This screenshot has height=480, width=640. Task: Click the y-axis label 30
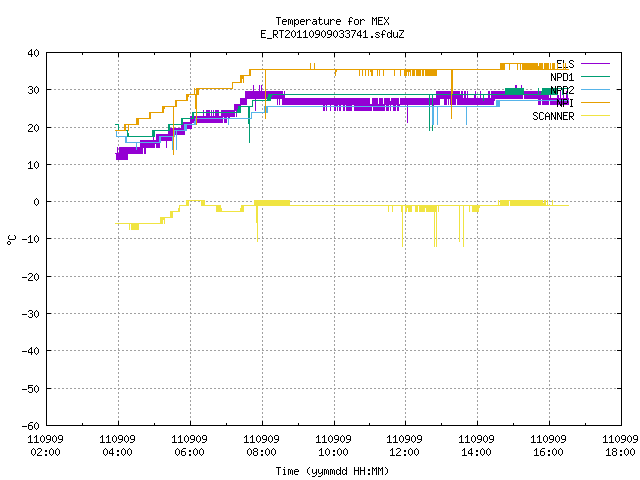33,90
